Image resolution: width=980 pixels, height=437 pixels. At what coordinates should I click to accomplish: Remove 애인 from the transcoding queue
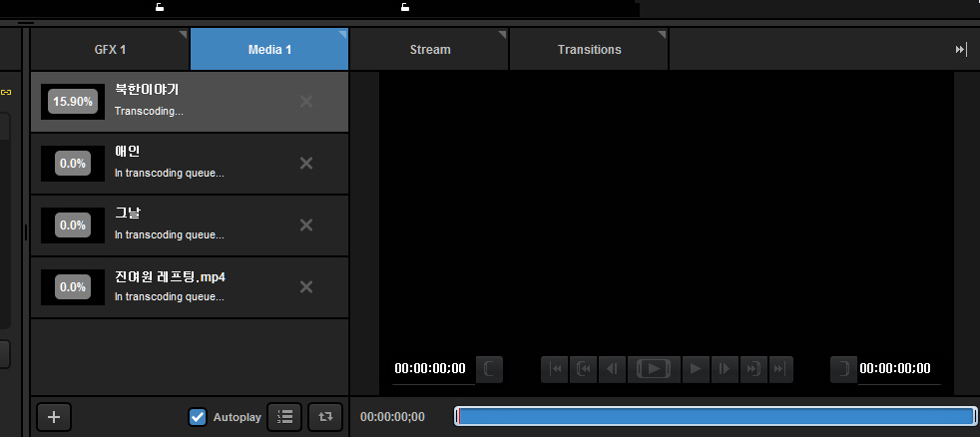click(x=306, y=164)
